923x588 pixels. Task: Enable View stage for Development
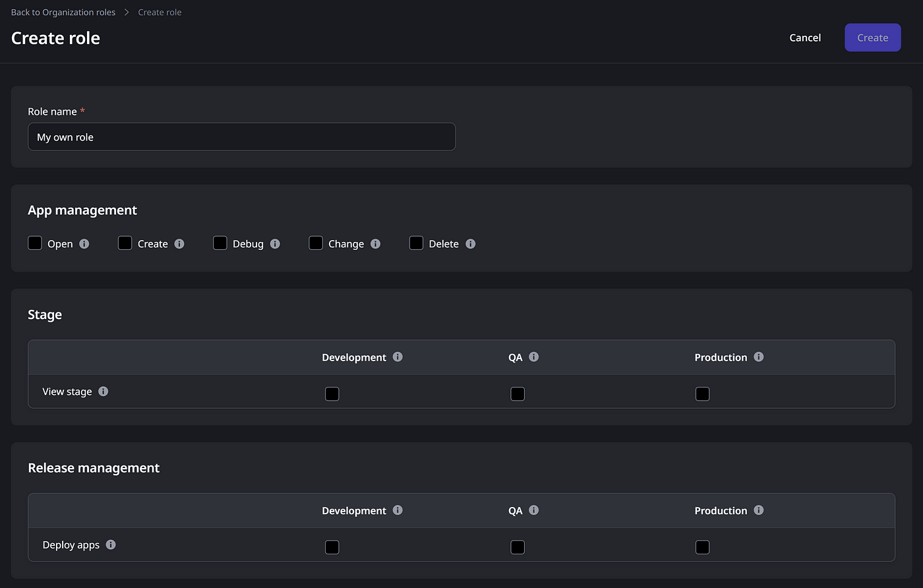pyautogui.click(x=332, y=394)
